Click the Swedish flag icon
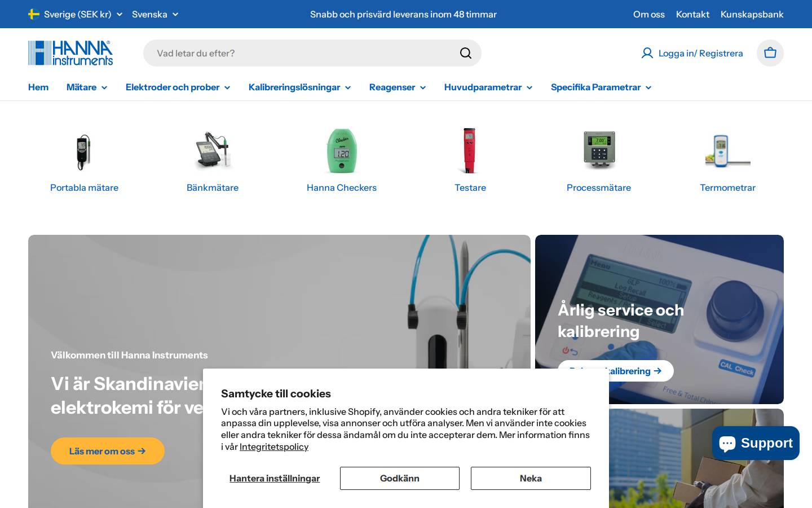This screenshot has height=508, width=812. 34,14
